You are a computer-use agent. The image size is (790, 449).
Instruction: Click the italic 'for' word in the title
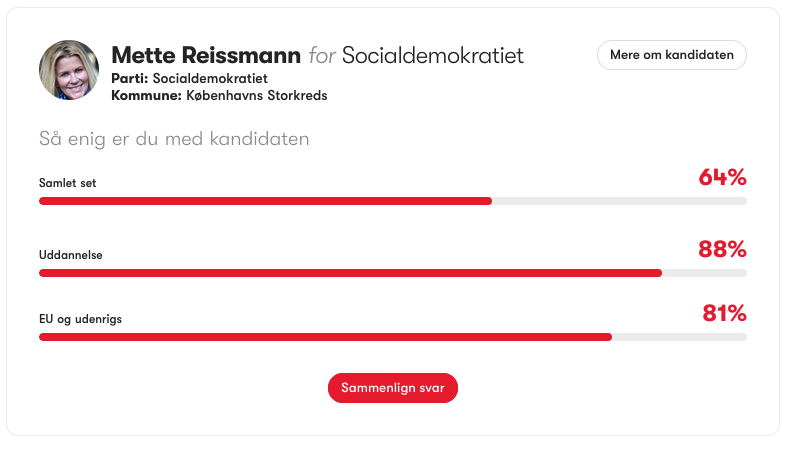(322, 55)
